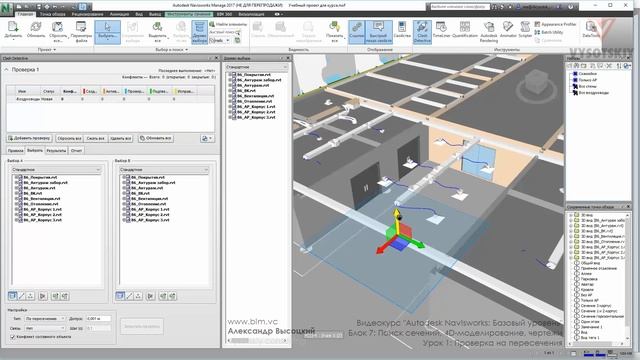Click the Удалить все button
Image resolution: width=640 pixels, height=360 pixels.
[120, 138]
